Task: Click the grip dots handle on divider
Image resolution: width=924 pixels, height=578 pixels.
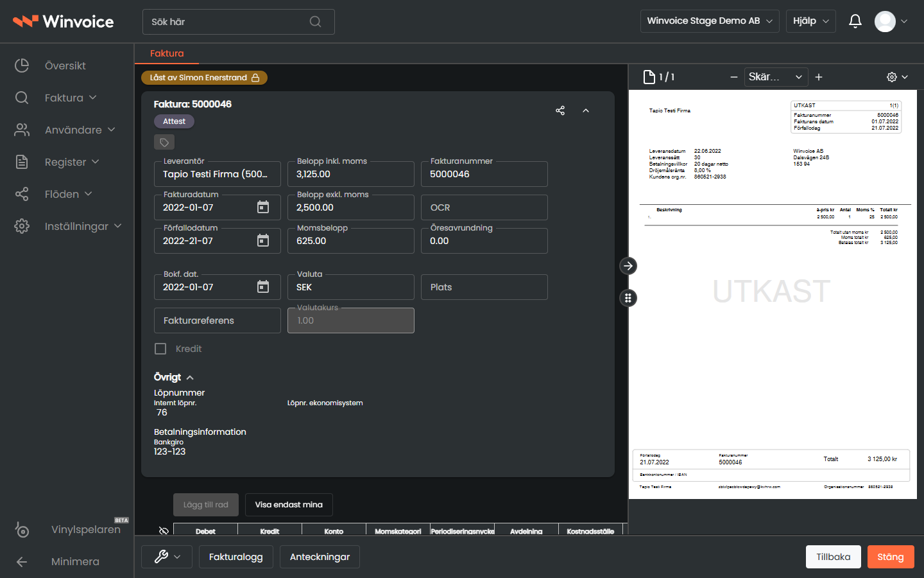Action: 628,298
